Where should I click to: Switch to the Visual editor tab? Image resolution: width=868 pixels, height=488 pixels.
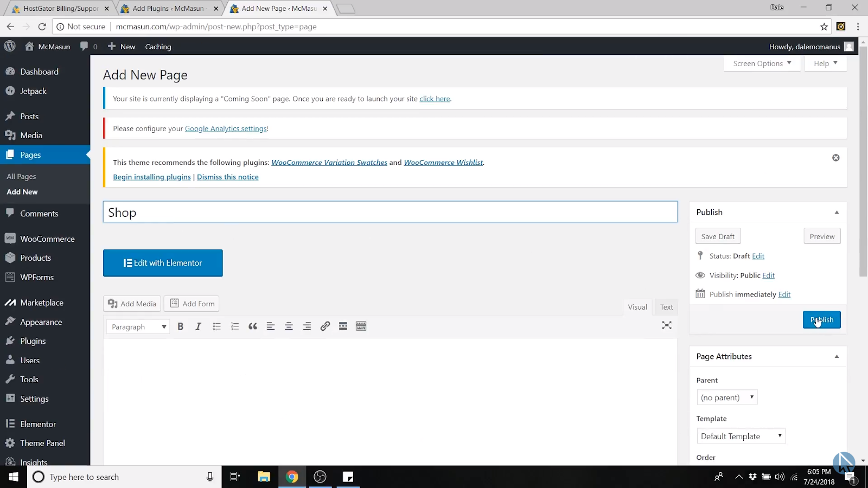[x=637, y=307]
